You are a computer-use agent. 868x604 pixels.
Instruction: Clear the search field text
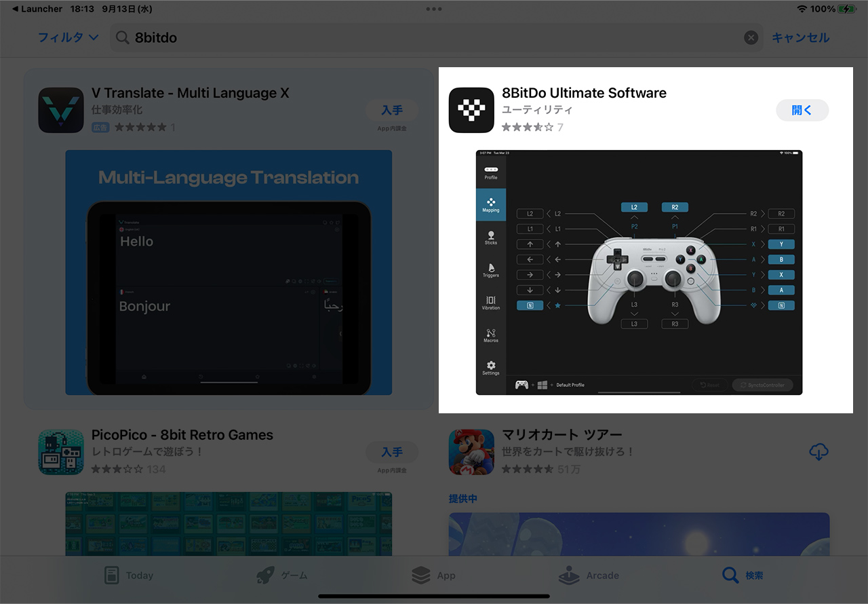pyautogui.click(x=751, y=38)
